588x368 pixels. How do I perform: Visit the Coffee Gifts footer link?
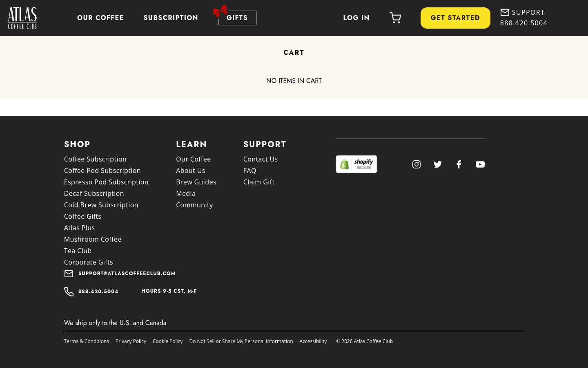(x=82, y=216)
